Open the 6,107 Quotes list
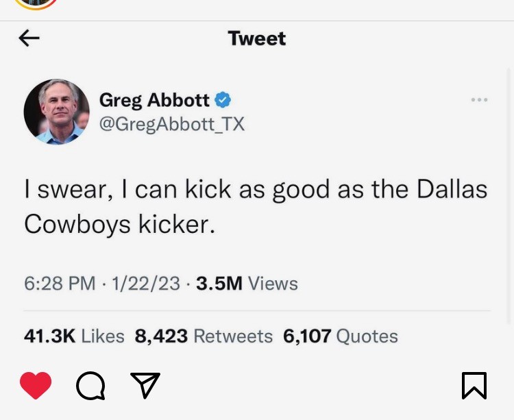This screenshot has width=514, height=420. 340,336
